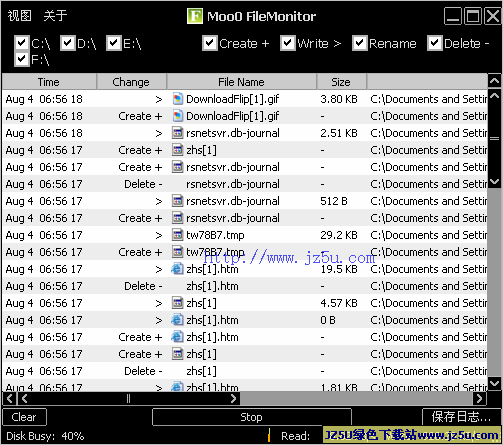The width and height of the screenshot is (503, 445).
Task: Click the down arrow below the vertical thumb
Action: point(494,182)
